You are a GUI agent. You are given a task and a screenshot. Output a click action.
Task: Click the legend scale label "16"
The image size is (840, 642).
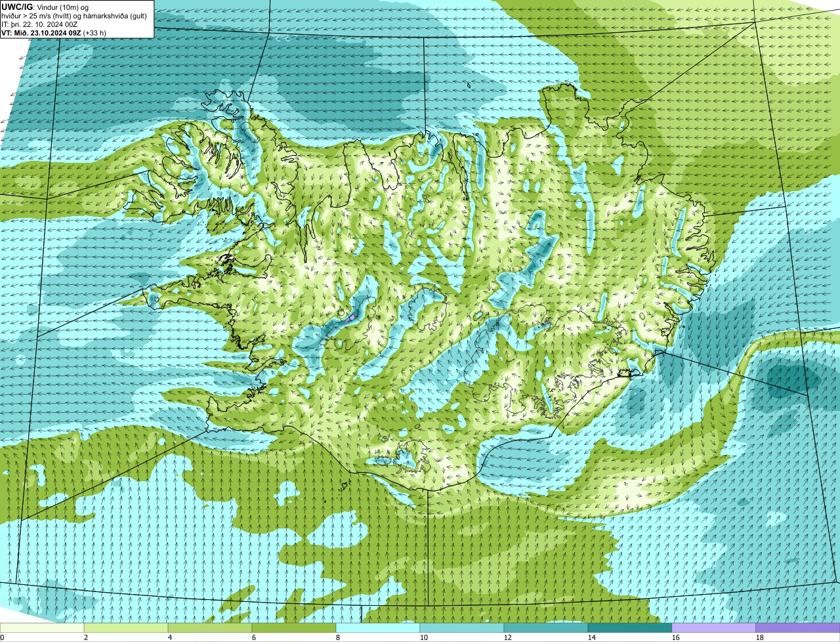(x=676, y=637)
